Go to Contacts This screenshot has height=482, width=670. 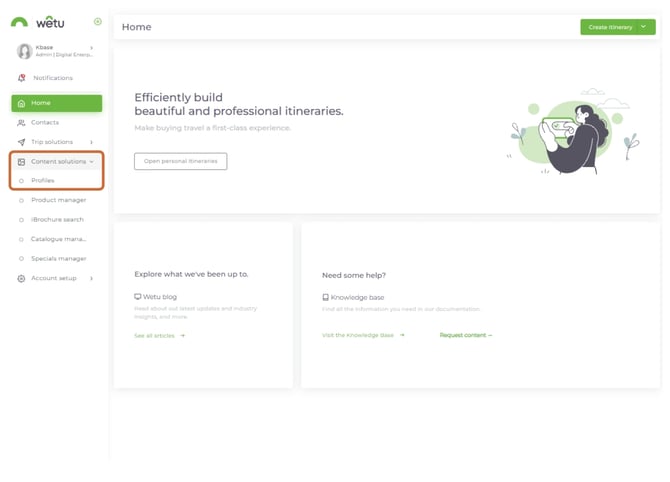pos(56,123)
